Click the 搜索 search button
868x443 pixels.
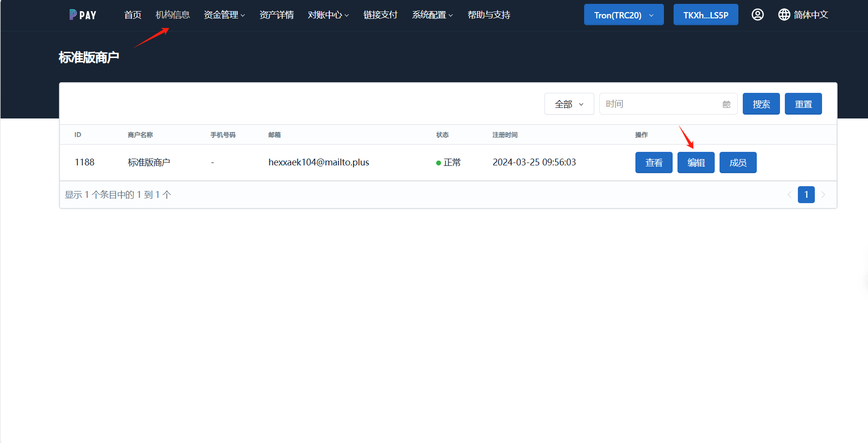click(761, 104)
